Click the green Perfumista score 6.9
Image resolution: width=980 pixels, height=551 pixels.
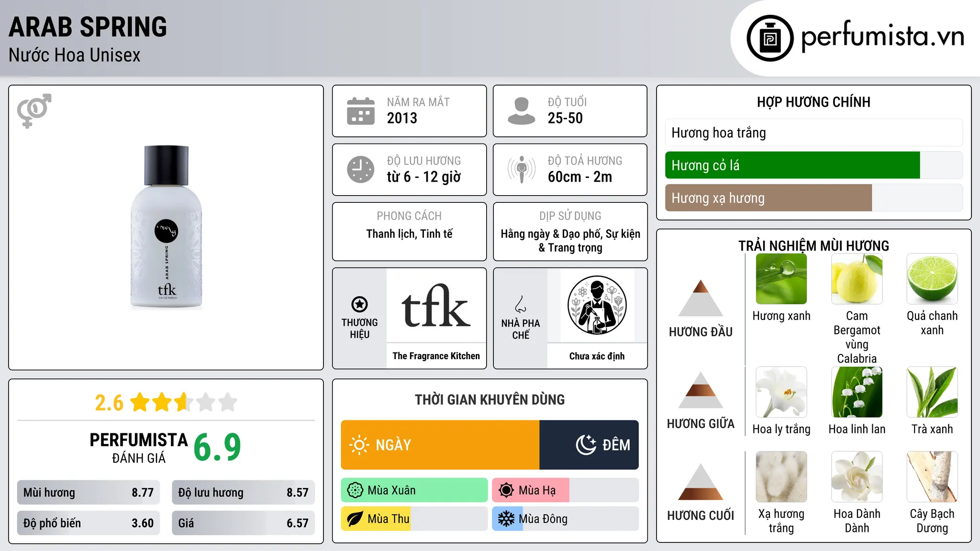(x=217, y=447)
